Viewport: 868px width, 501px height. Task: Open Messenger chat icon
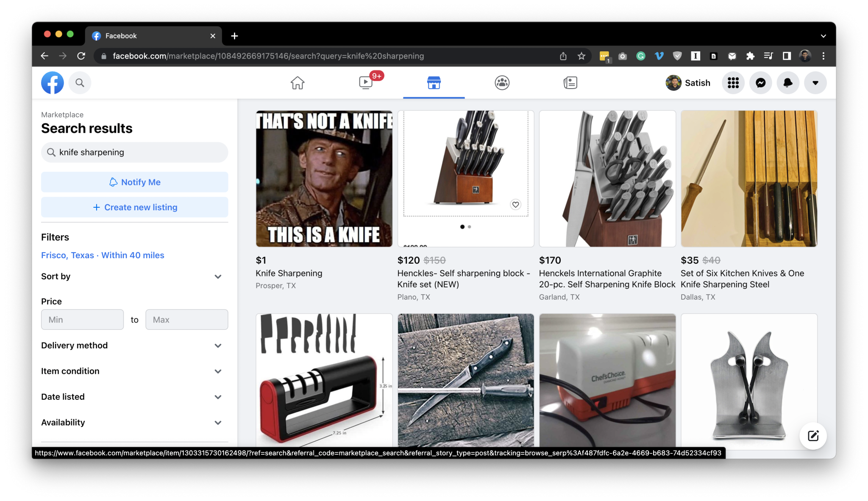click(760, 83)
